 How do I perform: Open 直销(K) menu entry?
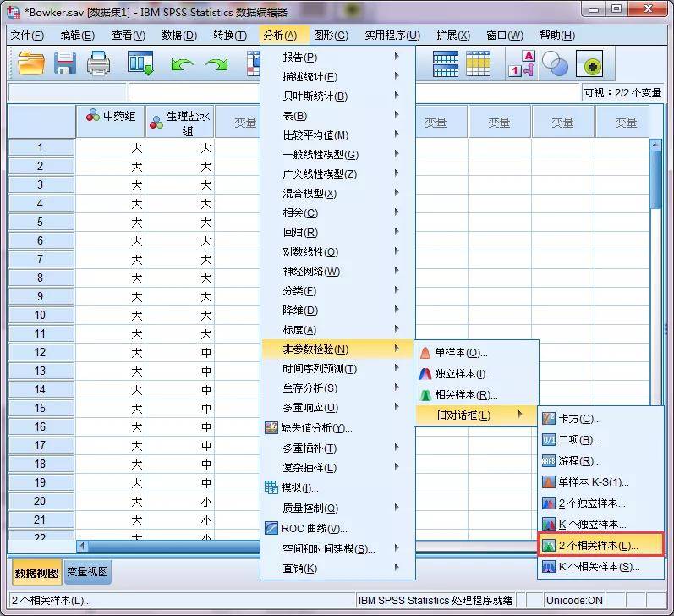click(338, 569)
